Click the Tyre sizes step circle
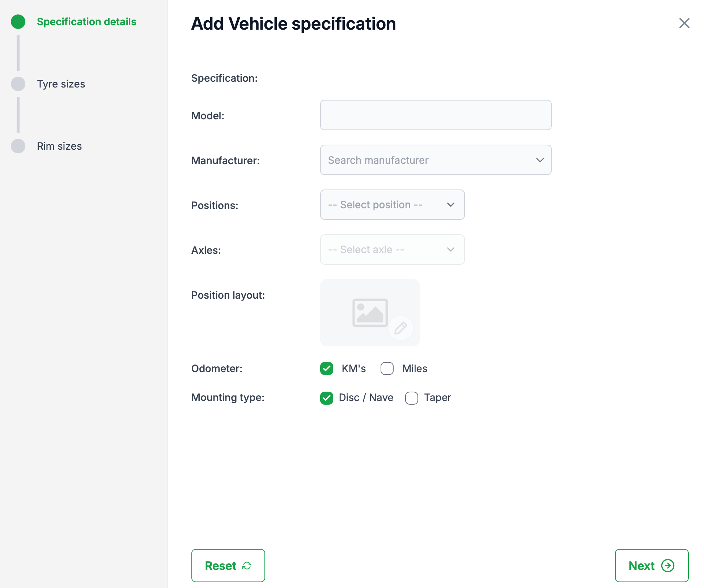Viewport: 704px width, 588px height. [18, 84]
